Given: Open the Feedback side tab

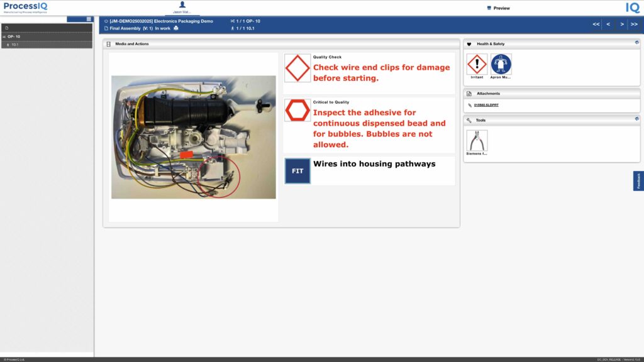Looking at the screenshot, I should click(638, 181).
